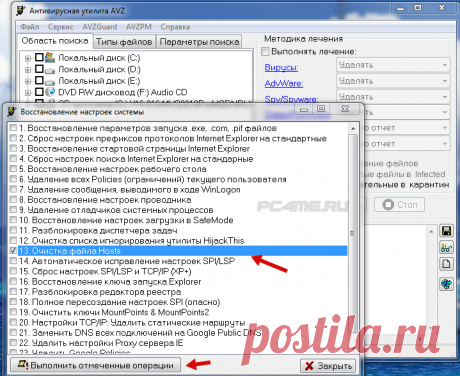The height and width of the screenshot is (376, 460).
Task: Click the save log diskette icon
Action: (x=446, y=231)
